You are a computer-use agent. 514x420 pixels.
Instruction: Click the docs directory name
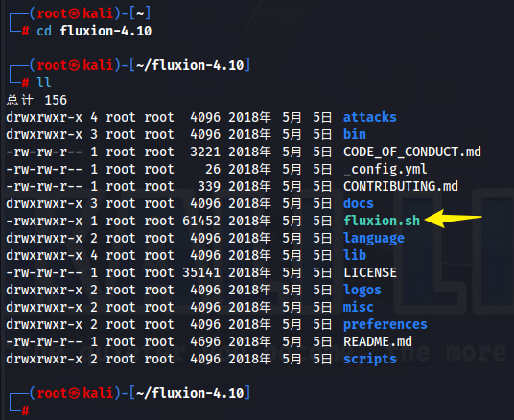[359, 203]
